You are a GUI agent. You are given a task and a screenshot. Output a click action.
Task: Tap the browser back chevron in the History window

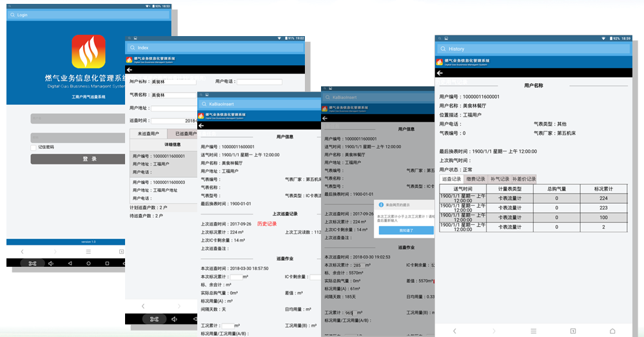point(454,331)
